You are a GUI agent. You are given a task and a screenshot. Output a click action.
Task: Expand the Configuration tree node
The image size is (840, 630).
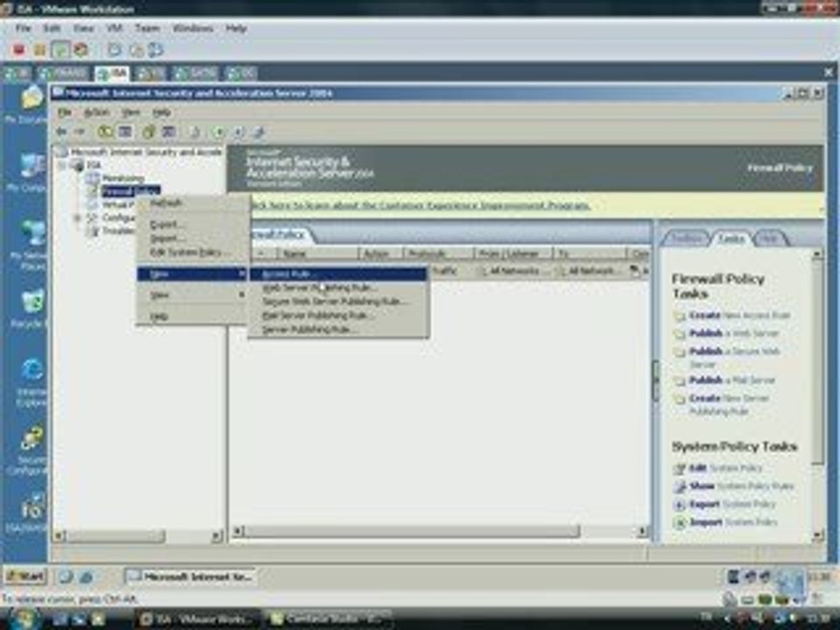77,218
